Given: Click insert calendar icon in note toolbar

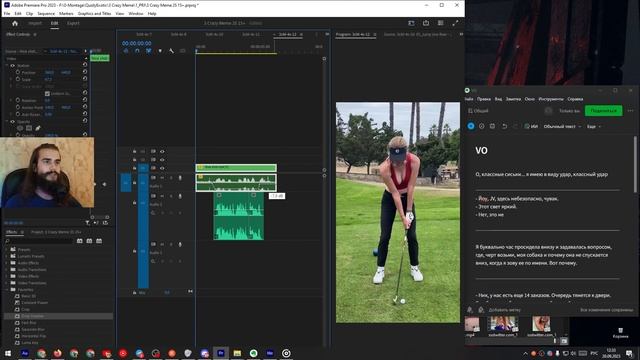Looking at the screenshot, I should (493, 127).
